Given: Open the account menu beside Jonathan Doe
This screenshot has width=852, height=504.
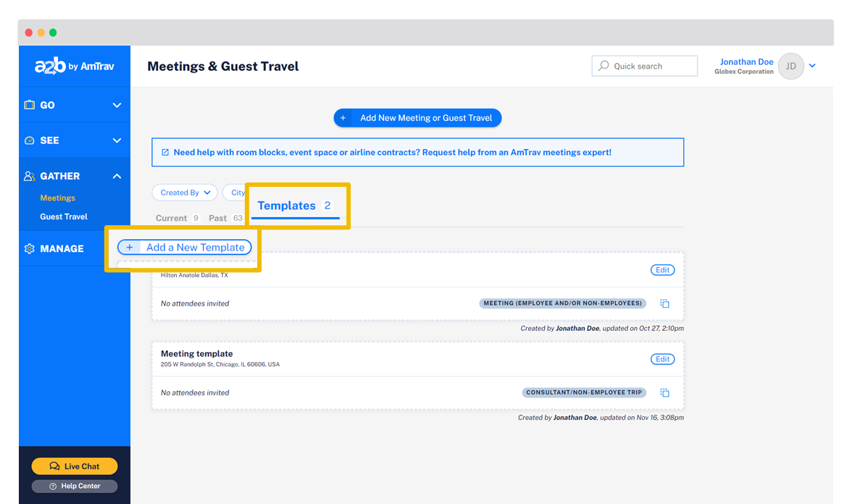Looking at the screenshot, I should [x=812, y=66].
